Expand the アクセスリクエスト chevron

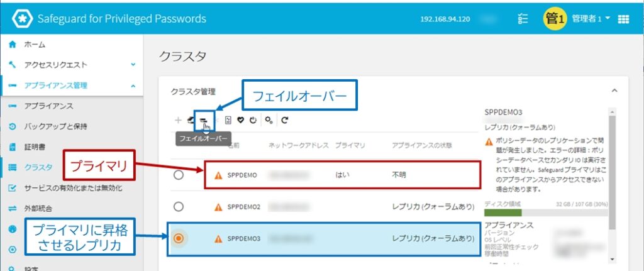coord(133,65)
